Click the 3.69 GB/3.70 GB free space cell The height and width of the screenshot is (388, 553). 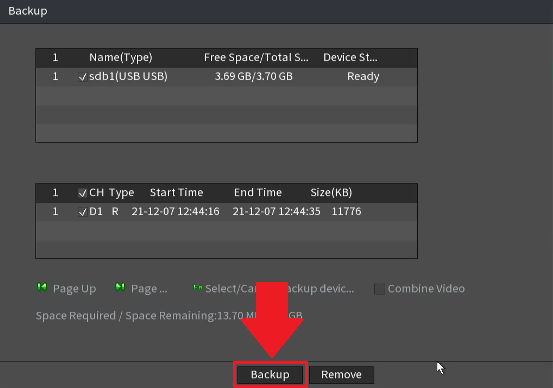coord(254,76)
